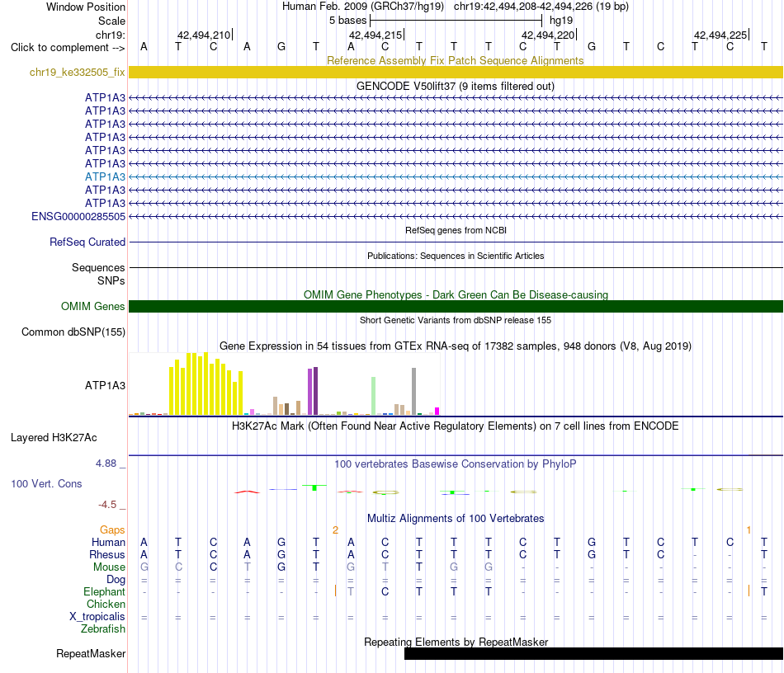
Task: Click the tall gray bar in GTEx chart
Action: 414,391
